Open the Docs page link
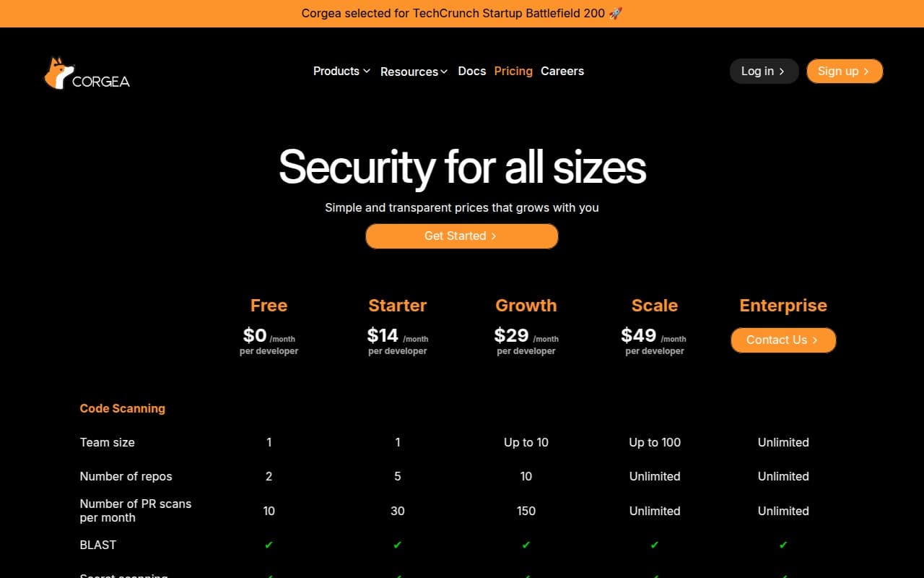 click(x=472, y=71)
